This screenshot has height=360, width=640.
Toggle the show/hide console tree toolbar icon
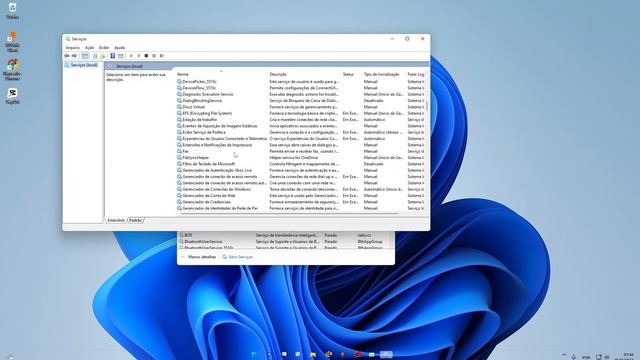coord(85,56)
